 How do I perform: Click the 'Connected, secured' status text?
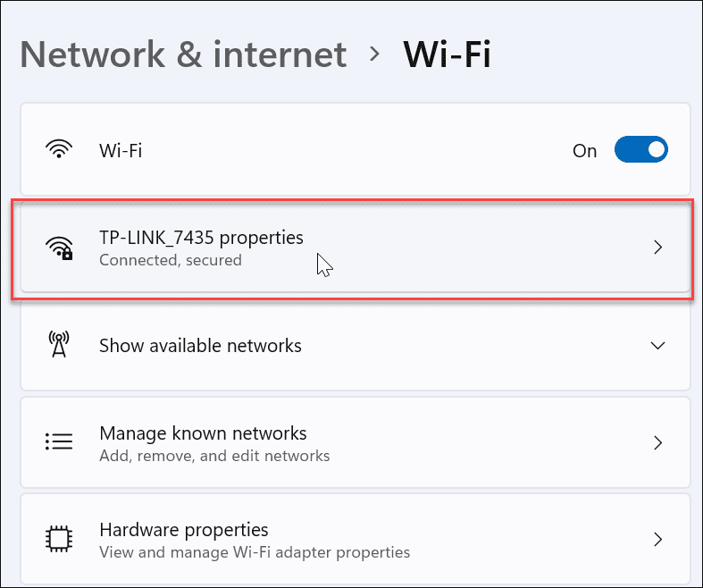coord(170,261)
